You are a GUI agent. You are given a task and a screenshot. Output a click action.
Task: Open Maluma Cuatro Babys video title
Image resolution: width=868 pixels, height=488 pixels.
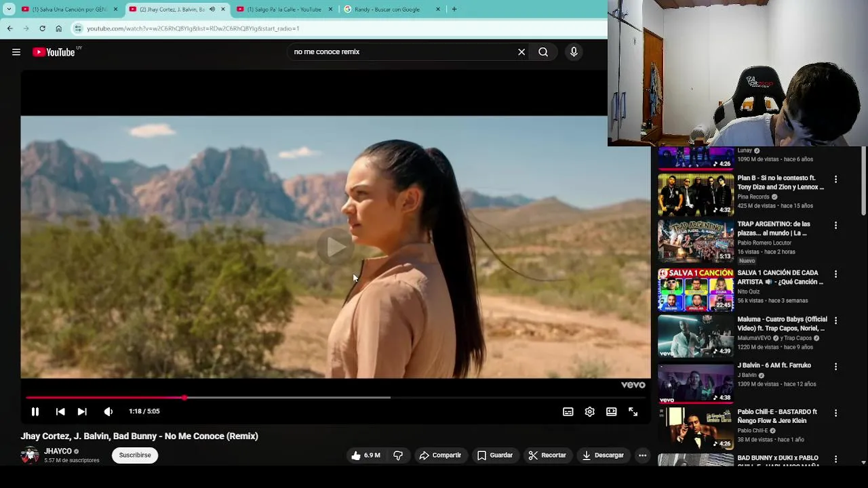point(782,324)
